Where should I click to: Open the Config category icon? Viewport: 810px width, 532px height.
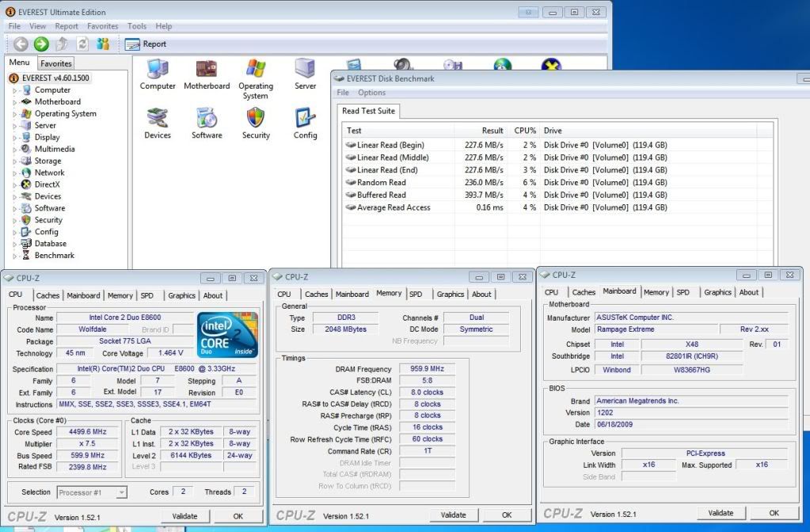tap(305, 123)
